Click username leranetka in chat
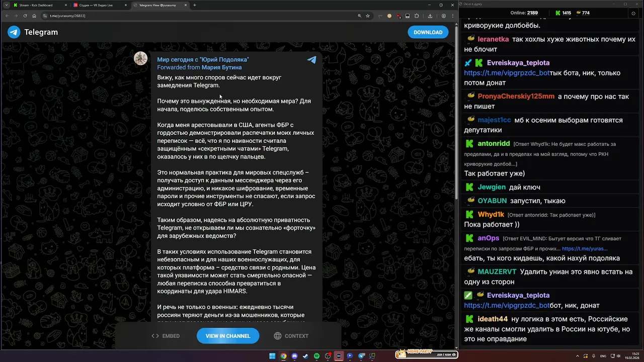Image resolution: width=644 pixels, height=362 pixels. [x=493, y=39]
